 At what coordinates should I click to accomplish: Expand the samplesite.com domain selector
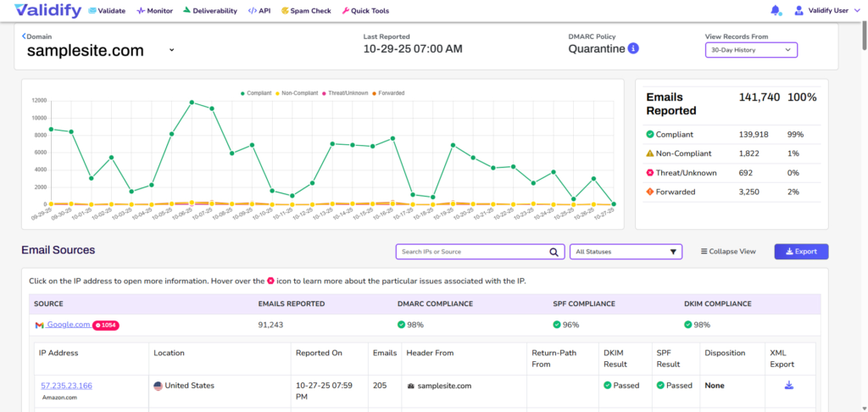click(x=171, y=50)
